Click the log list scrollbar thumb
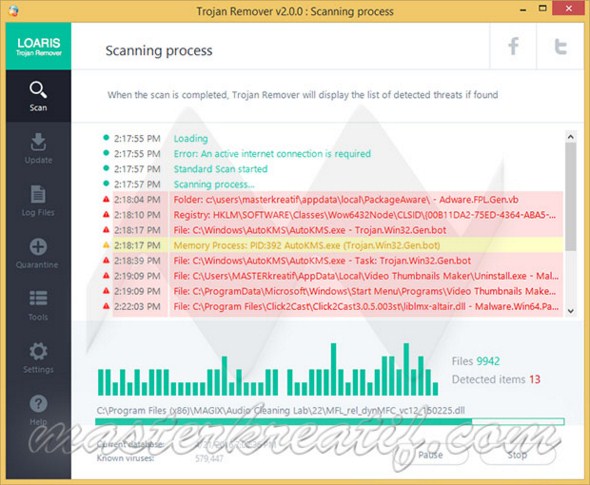Screen dimensions: 590x485 [x=570, y=196]
